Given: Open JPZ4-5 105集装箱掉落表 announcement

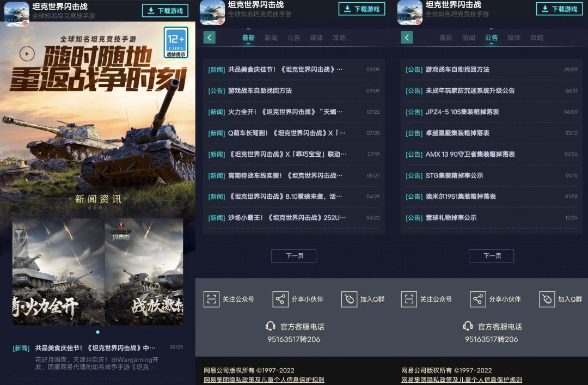Looking at the screenshot, I should [492, 112].
